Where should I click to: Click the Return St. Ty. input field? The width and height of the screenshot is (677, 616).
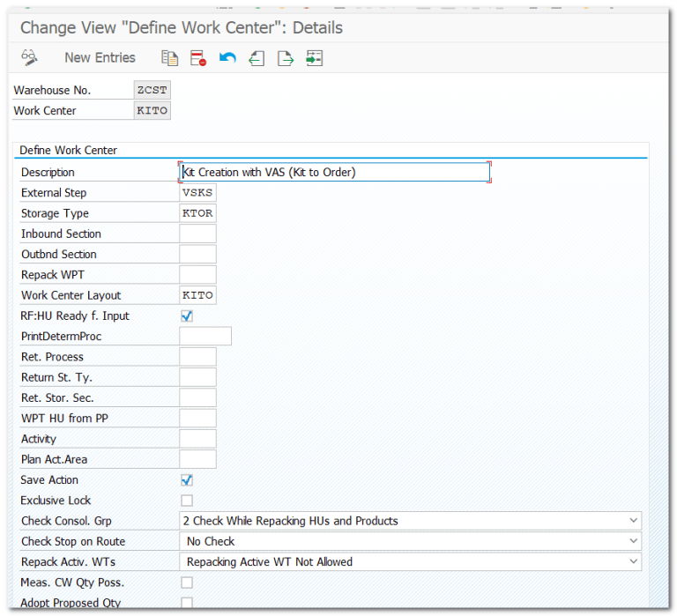tap(197, 377)
